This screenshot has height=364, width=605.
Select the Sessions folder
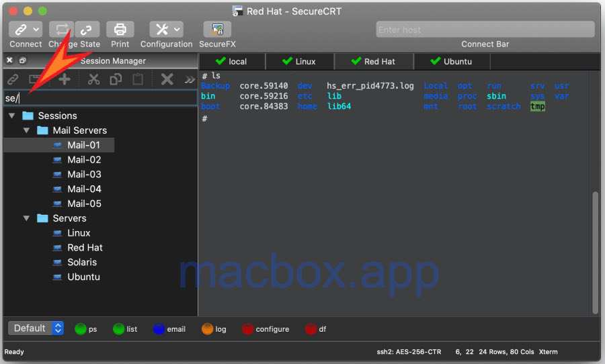(58, 116)
